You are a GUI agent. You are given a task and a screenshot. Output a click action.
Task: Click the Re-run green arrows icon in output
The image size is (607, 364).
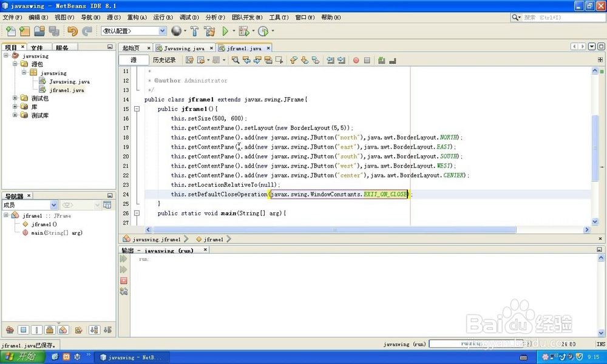tap(124, 258)
